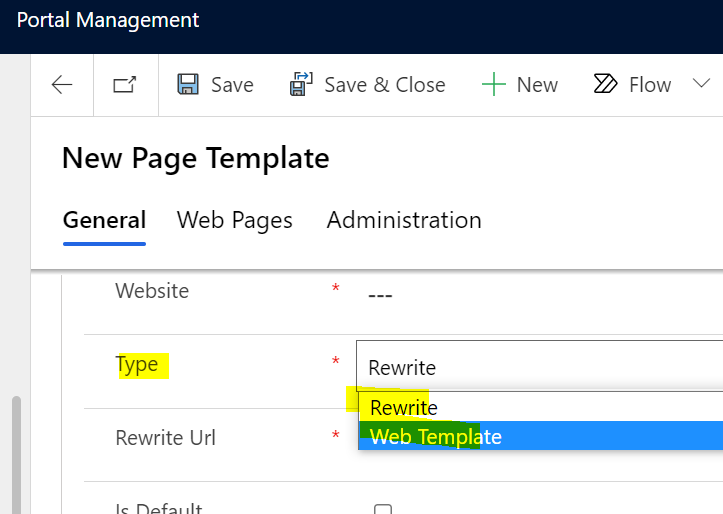Toggle the Is Default checkbox
This screenshot has width=723, height=514.
pyautogui.click(x=383, y=509)
